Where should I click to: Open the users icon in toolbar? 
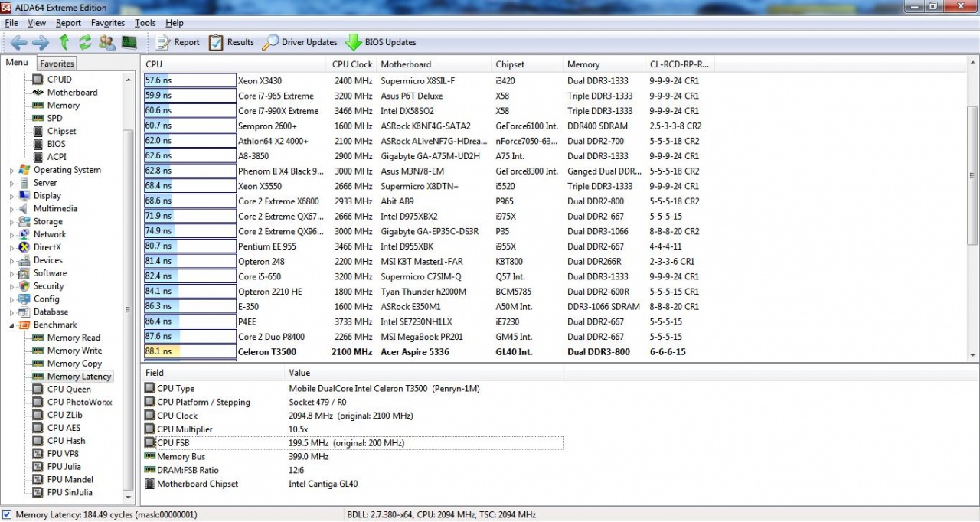(107, 42)
